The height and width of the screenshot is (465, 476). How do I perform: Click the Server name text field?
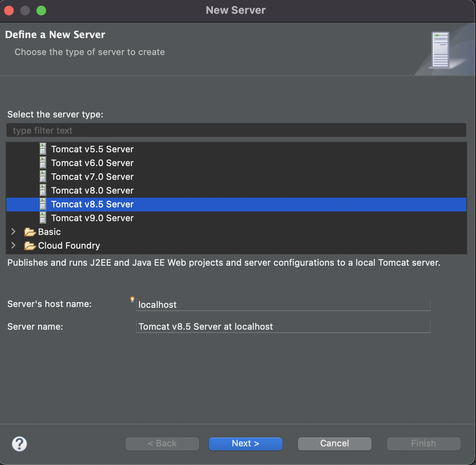click(x=283, y=326)
